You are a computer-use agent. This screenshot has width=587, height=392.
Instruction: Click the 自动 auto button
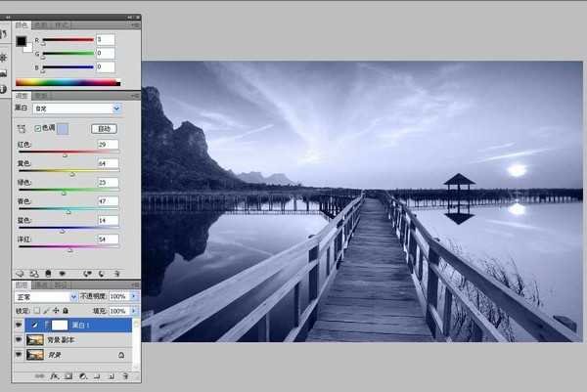pos(103,128)
